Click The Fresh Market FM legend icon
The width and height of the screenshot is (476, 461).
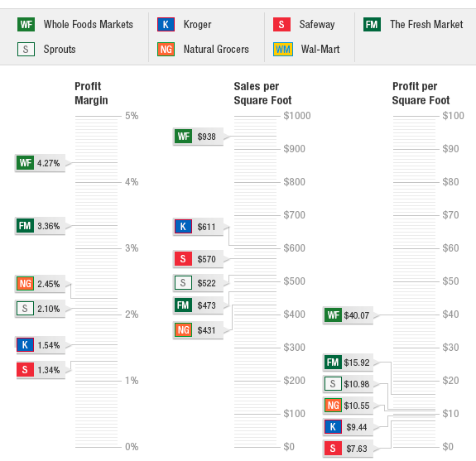tap(372, 25)
